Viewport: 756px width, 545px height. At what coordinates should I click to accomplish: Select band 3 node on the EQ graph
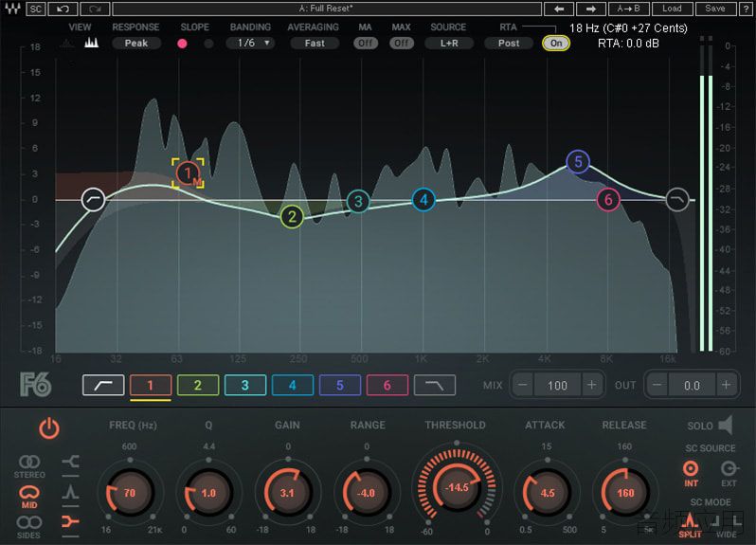click(358, 202)
